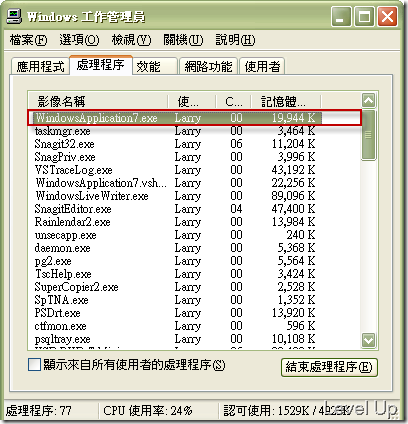Select the PSDrt.exe process
Viewport: 408px width, 424px height.
coord(57,313)
